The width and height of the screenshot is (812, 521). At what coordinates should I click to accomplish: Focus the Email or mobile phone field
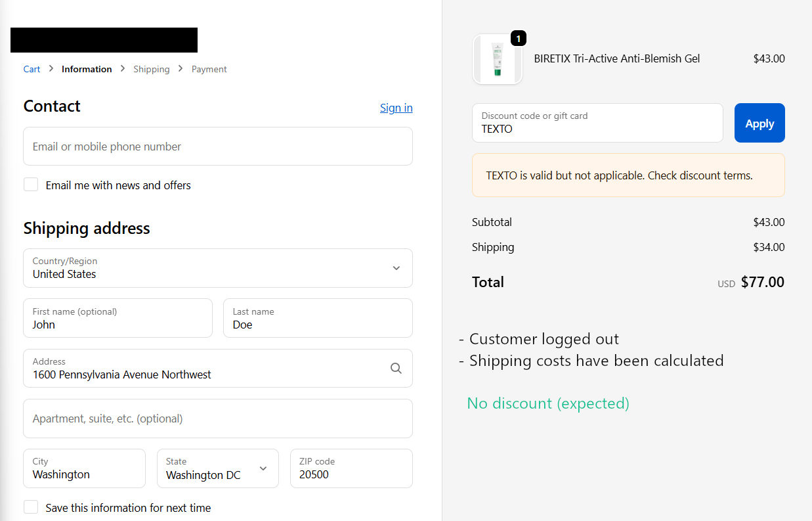tap(217, 147)
